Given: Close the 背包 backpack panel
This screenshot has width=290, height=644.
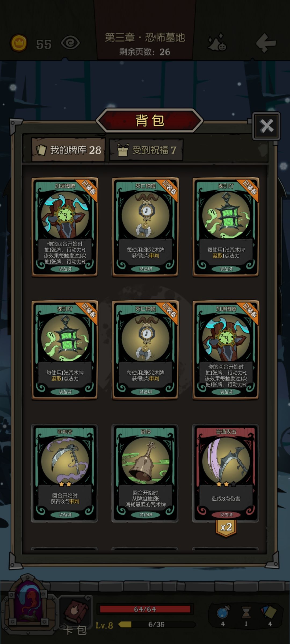Looking at the screenshot, I should tap(266, 126).
